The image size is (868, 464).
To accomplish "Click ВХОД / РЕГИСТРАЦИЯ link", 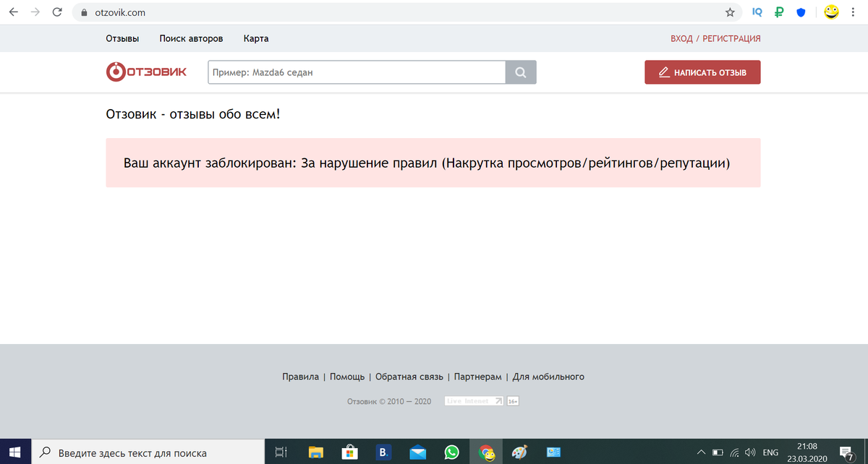I will coord(715,38).
